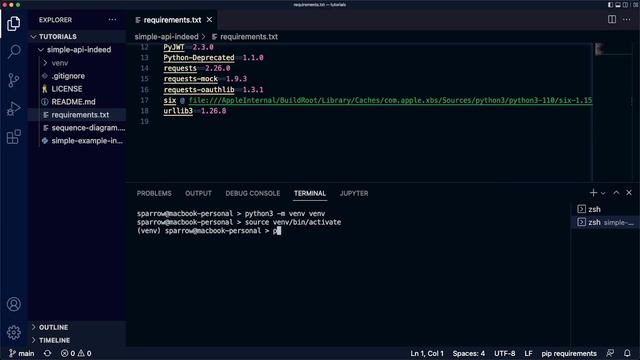Change language mode pip requirements
The height and width of the screenshot is (360, 640).
(x=569, y=353)
